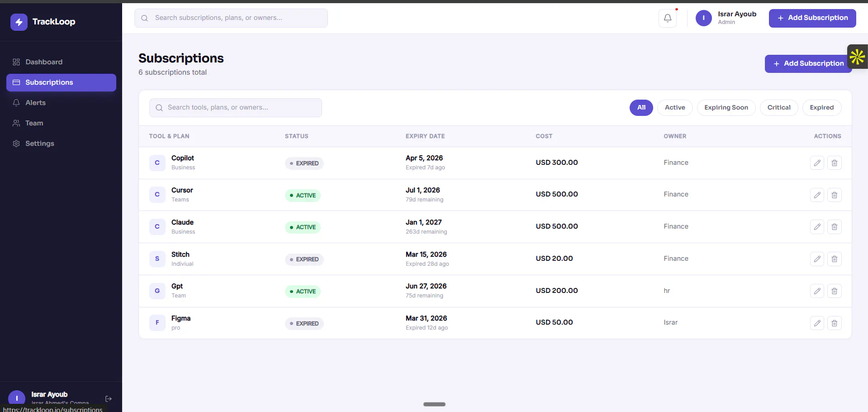Click the yellow asterisk widget icon
Image resolution: width=868 pixels, height=412 pixels.
coord(857,57)
